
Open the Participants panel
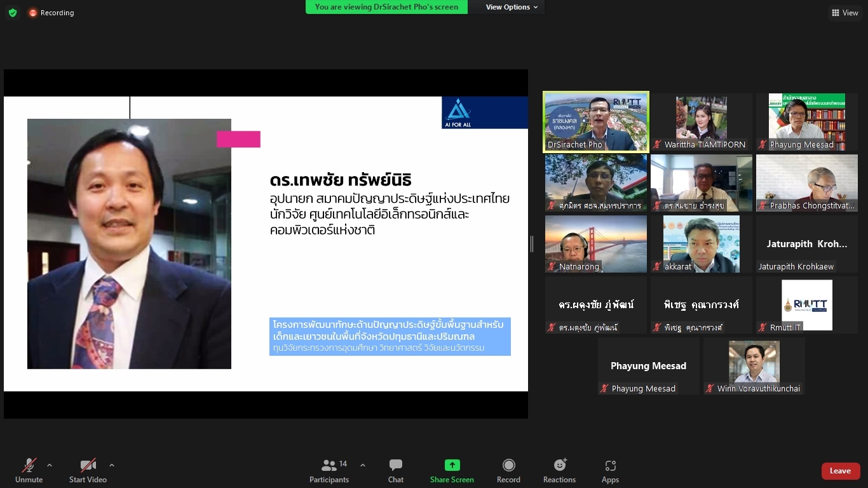tap(329, 471)
